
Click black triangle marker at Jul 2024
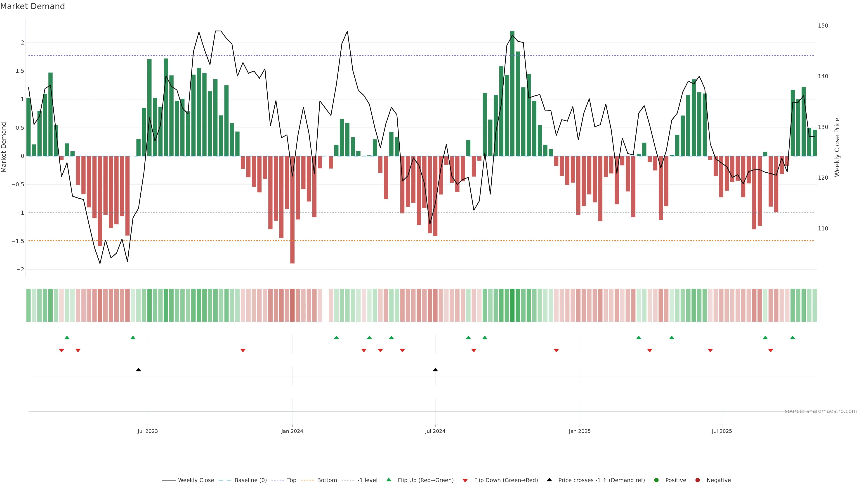435,370
